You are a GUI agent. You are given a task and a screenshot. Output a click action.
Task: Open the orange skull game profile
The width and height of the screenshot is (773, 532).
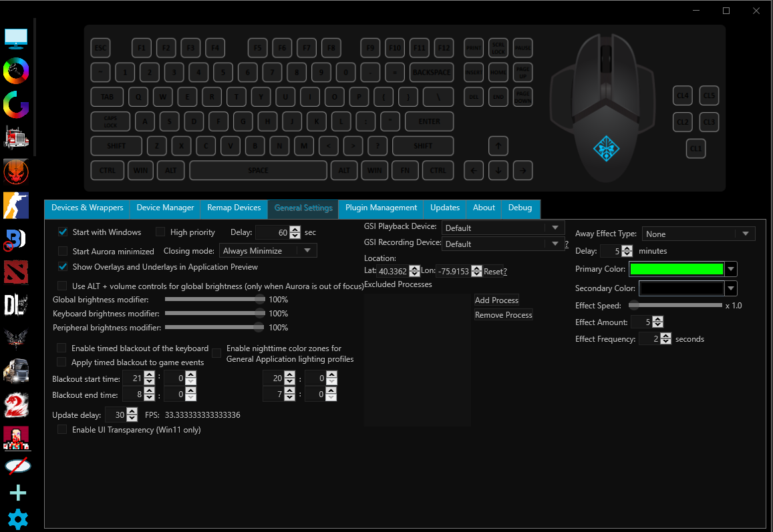point(16,172)
